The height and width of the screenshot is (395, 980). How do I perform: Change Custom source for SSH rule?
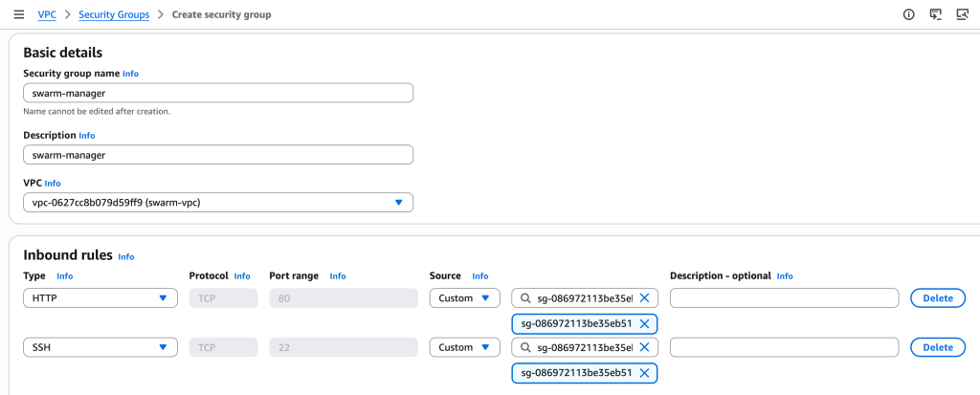point(464,347)
